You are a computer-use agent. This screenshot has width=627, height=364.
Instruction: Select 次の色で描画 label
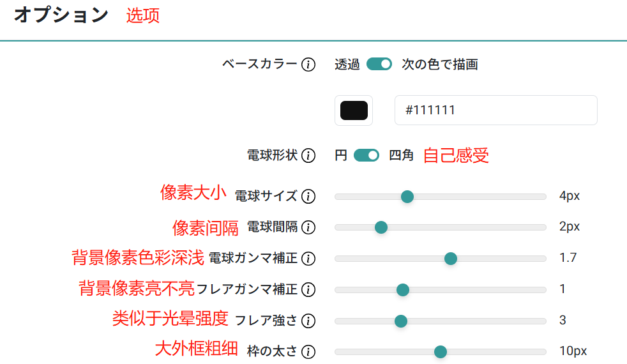click(x=440, y=64)
